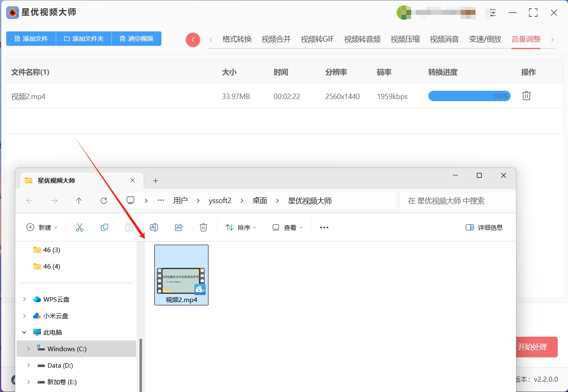Click the Cut scissors icon
Image resolution: width=568 pixels, height=392 pixels.
coord(80,227)
